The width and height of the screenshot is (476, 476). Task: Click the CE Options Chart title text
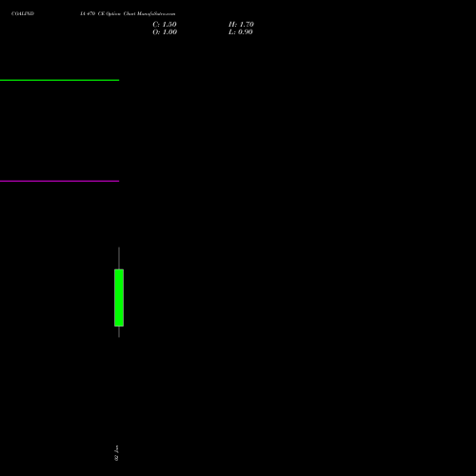[128, 13]
